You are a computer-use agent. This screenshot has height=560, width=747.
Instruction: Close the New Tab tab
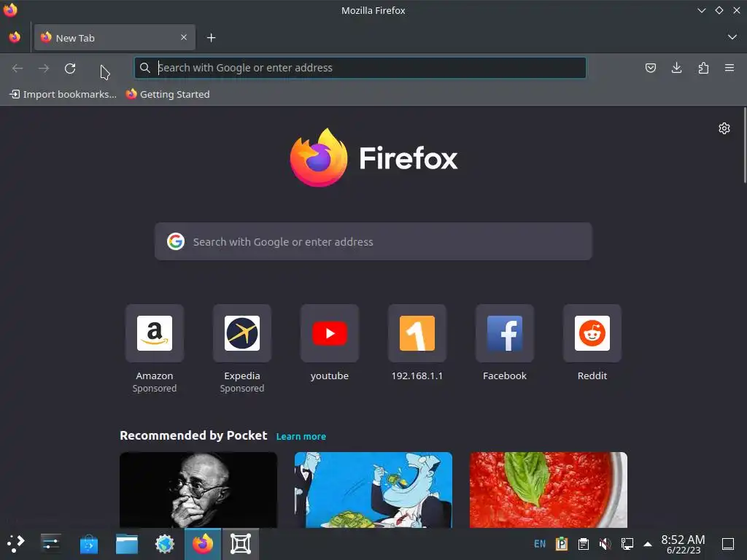click(183, 37)
